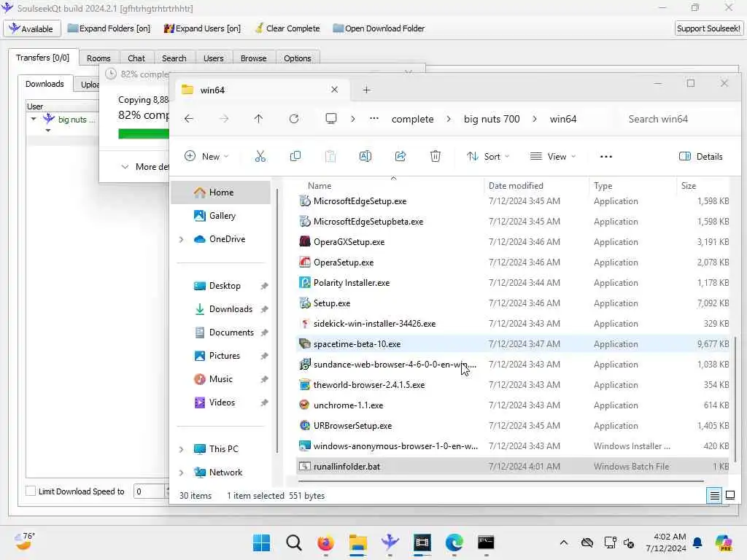Select the unchrome-1.1.exe file icon
747x560 pixels.
click(304, 405)
